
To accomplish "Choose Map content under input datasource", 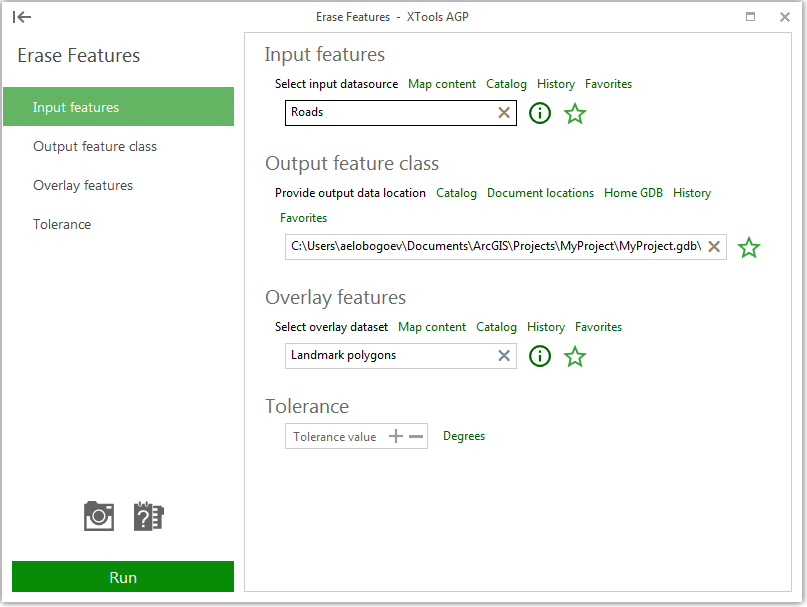I will (442, 84).
